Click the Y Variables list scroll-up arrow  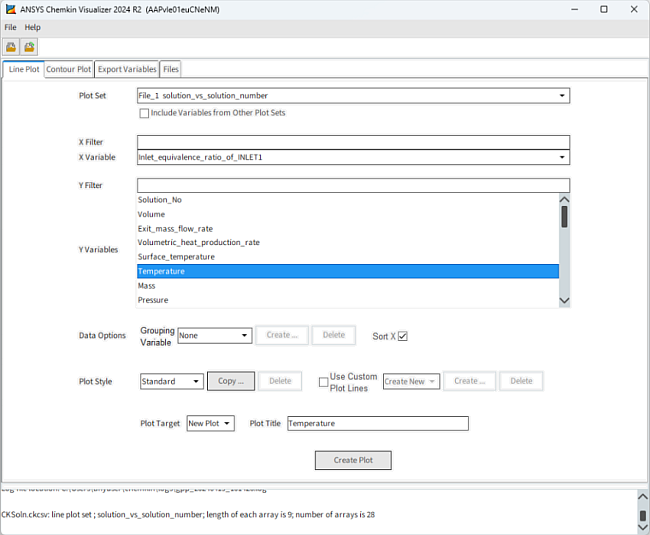[564, 199]
